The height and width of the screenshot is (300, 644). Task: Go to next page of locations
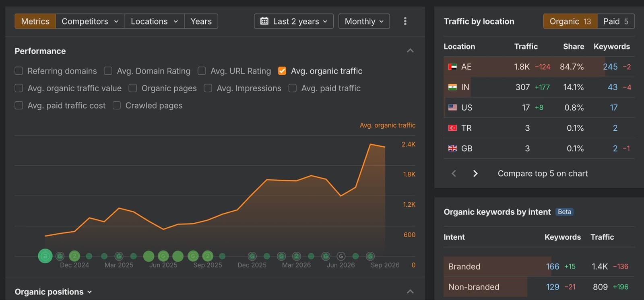pyautogui.click(x=475, y=173)
